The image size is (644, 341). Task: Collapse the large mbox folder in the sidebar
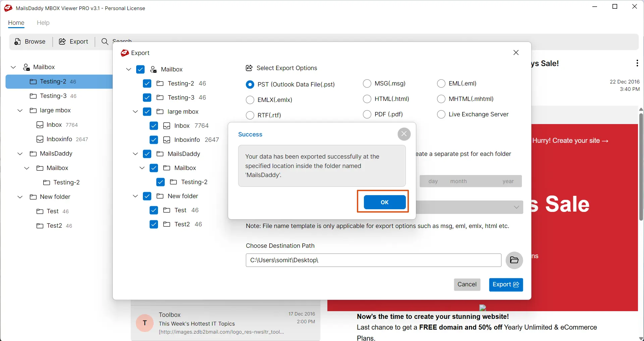[x=20, y=110]
